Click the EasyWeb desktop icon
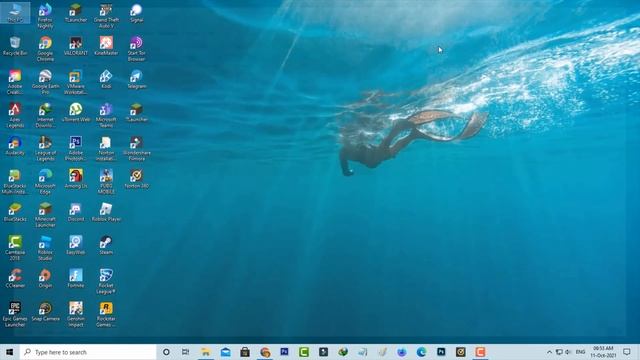Image resolution: width=640 pixels, height=360 pixels. [76, 245]
